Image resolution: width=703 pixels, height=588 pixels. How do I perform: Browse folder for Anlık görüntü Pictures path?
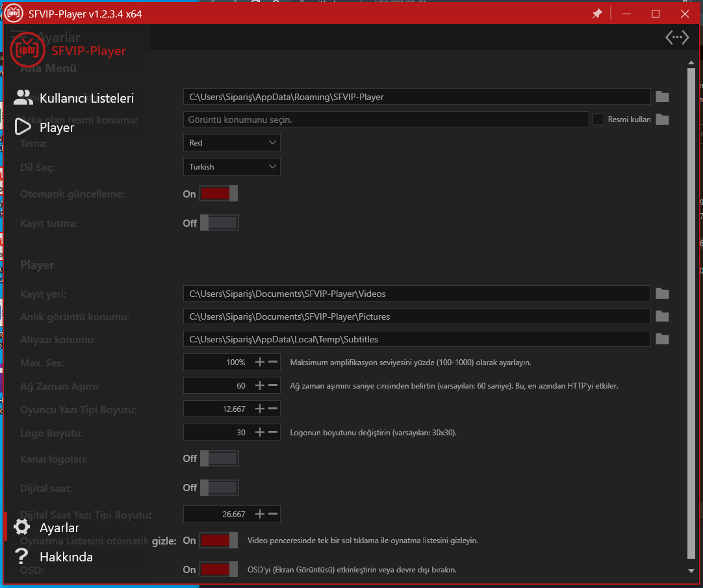point(662,316)
